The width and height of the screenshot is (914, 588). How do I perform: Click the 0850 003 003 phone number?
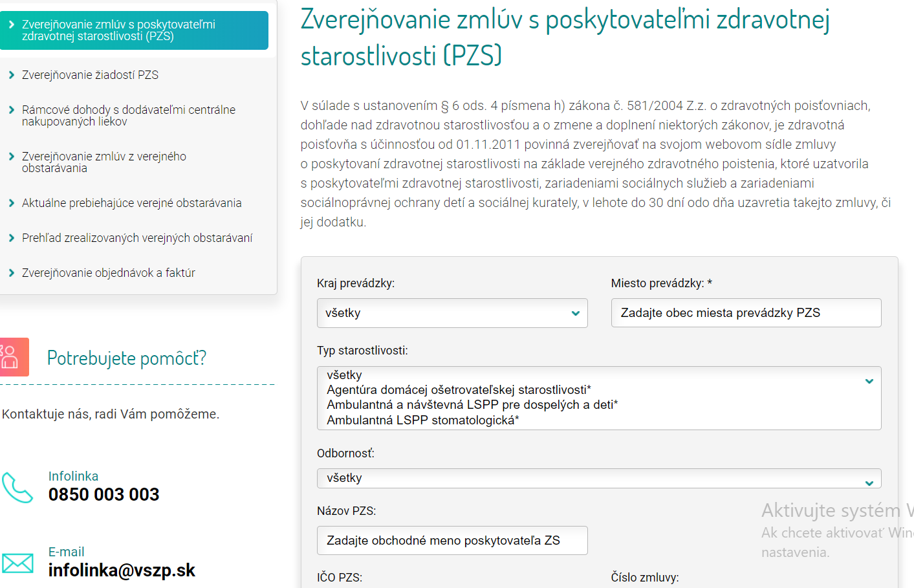pyautogui.click(x=103, y=495)
